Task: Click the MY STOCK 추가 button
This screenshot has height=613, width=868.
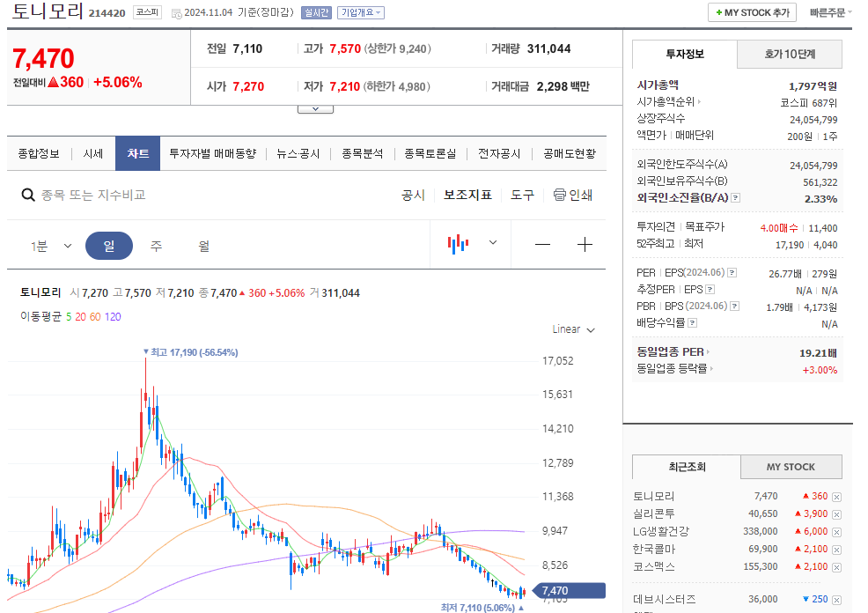Action: point(753,12)
